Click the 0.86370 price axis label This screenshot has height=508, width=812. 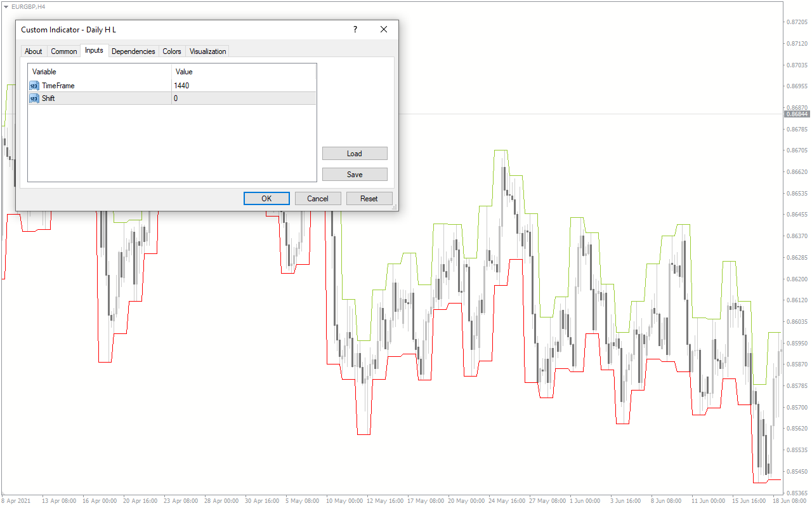pyautogui.click(x=796, y=236)
